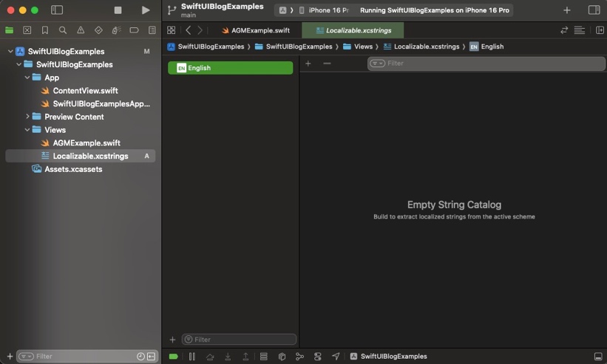
Task: Click Localizable.xcstrings in jump bar
Action: coord(421,47)
